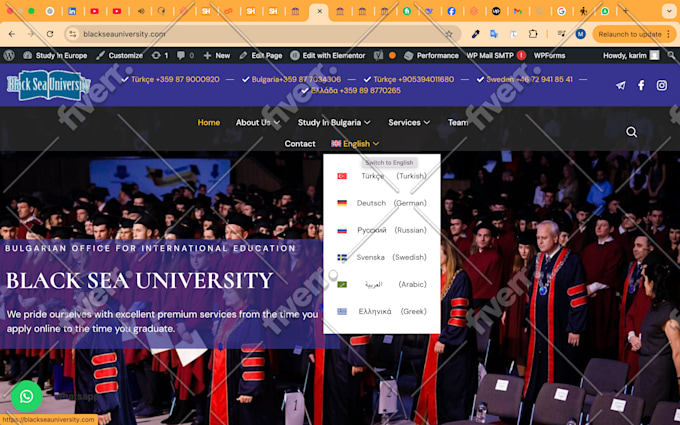Go to the Home nav link

209,123
